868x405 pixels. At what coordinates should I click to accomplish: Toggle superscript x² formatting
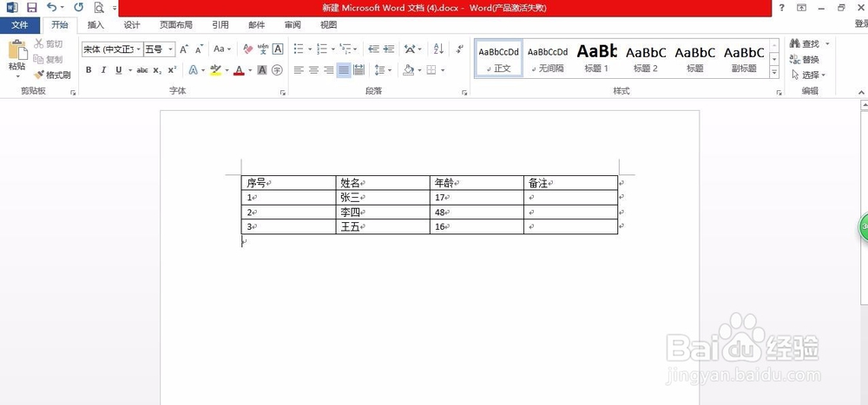(x=172, y=70)
